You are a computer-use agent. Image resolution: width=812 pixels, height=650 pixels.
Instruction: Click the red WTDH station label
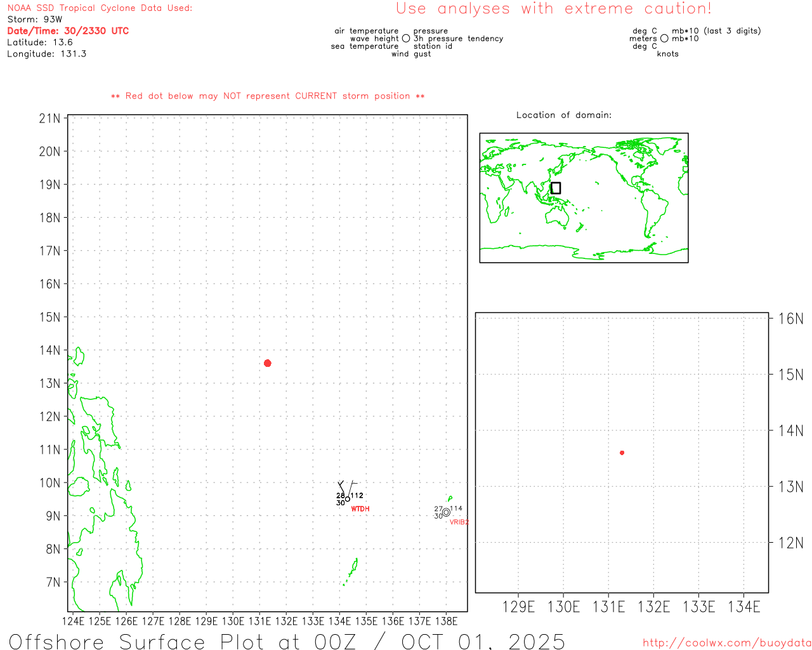pos(360,509)
